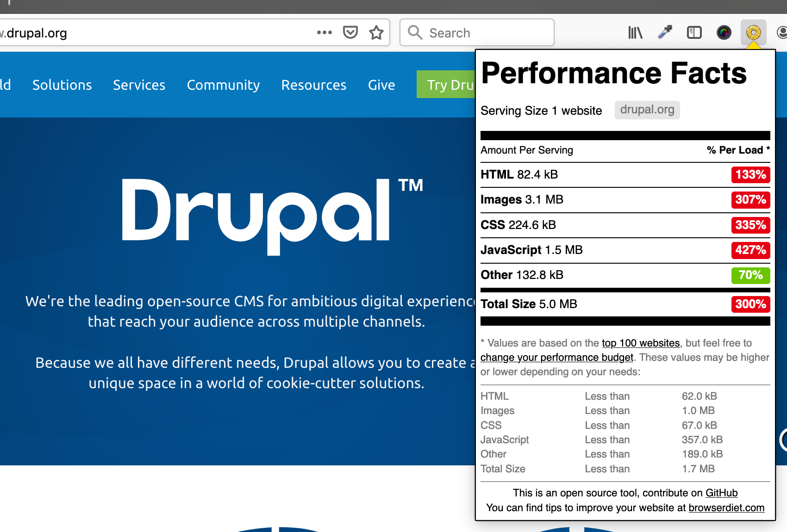This screenshot has height=532, width=787.
Task: Click the round camera lens extension icon
Action: [x=724, y=32]
